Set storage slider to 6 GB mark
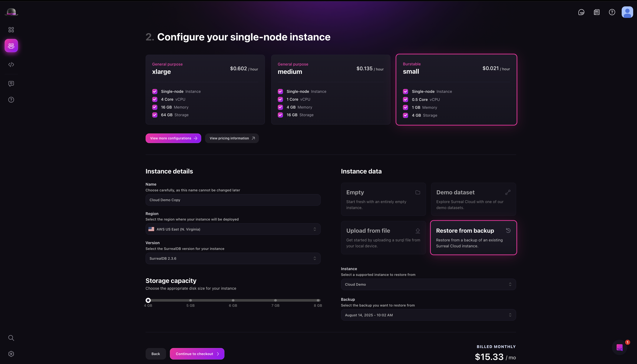This screenshot has height=364, width=637. click(233, 300)
